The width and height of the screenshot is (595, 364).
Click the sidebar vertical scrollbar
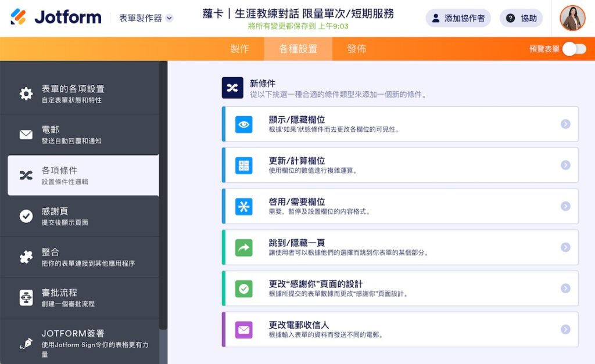click(163, 195)
